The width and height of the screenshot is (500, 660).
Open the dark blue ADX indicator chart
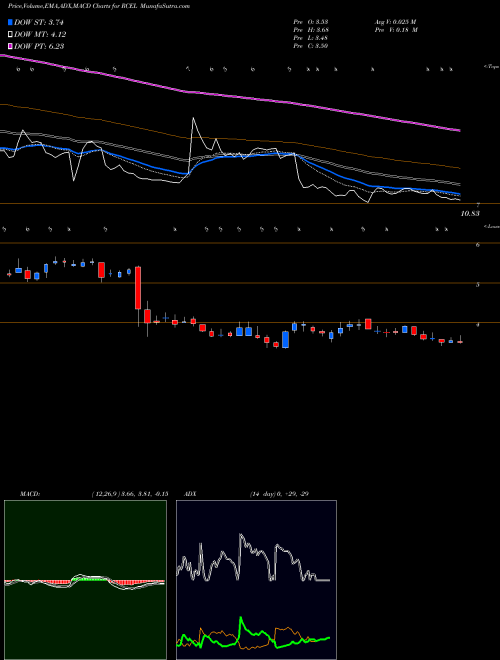tap(256, 580)
